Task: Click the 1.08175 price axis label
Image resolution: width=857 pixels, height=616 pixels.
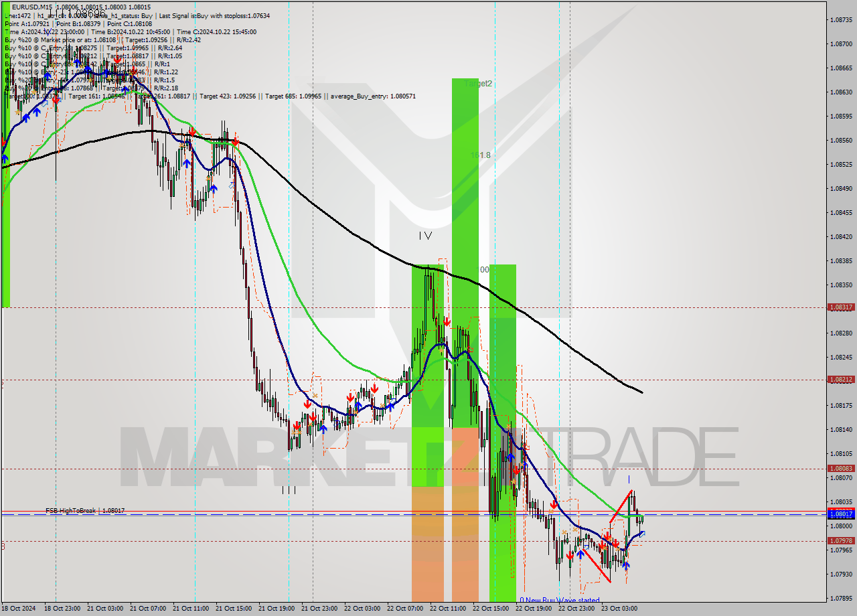Action: pos(841,406)
